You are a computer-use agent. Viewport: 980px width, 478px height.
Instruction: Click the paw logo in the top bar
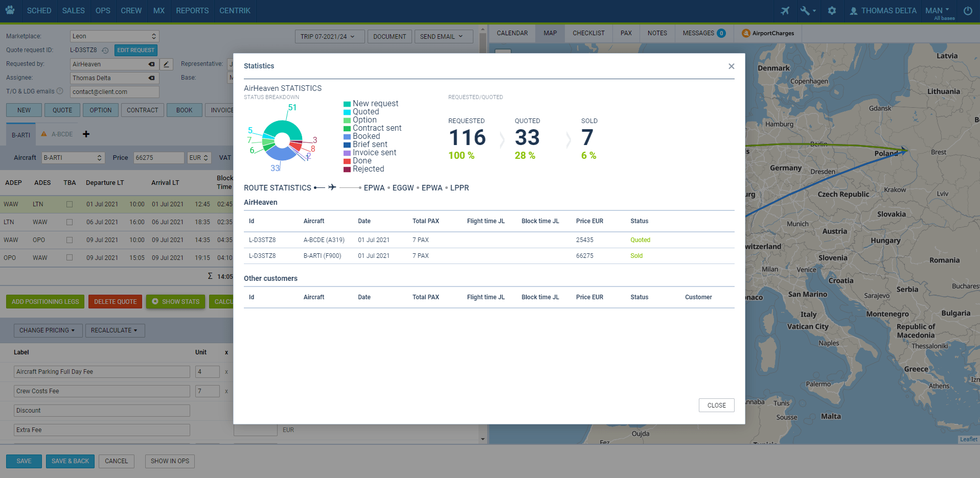coord(10,10)
